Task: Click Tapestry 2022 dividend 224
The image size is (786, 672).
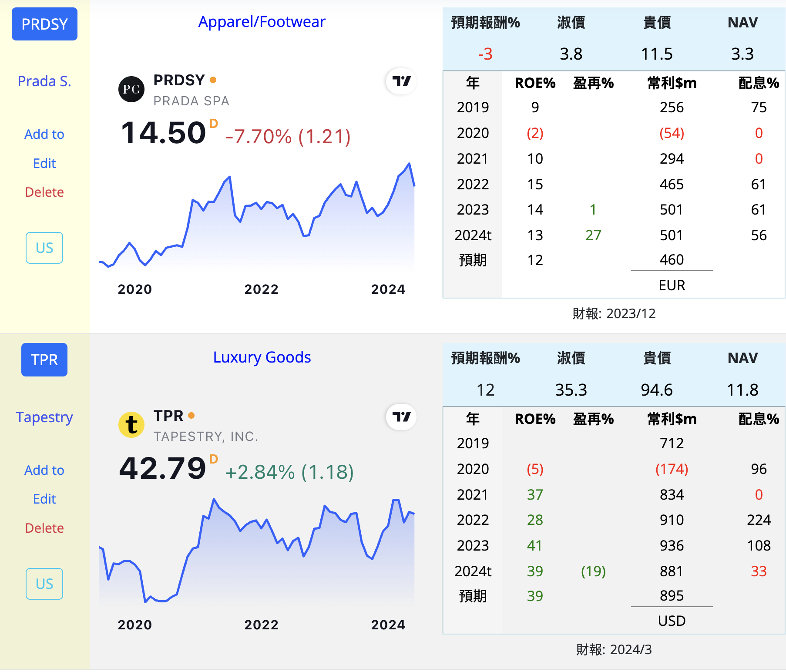Action: coord(759,520)
